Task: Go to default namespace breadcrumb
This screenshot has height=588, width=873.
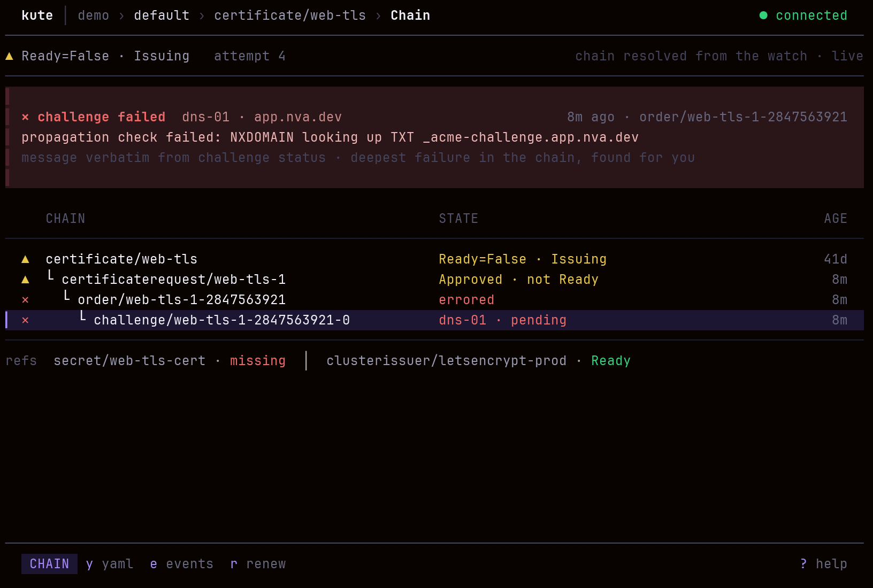Action: [162, 16]
